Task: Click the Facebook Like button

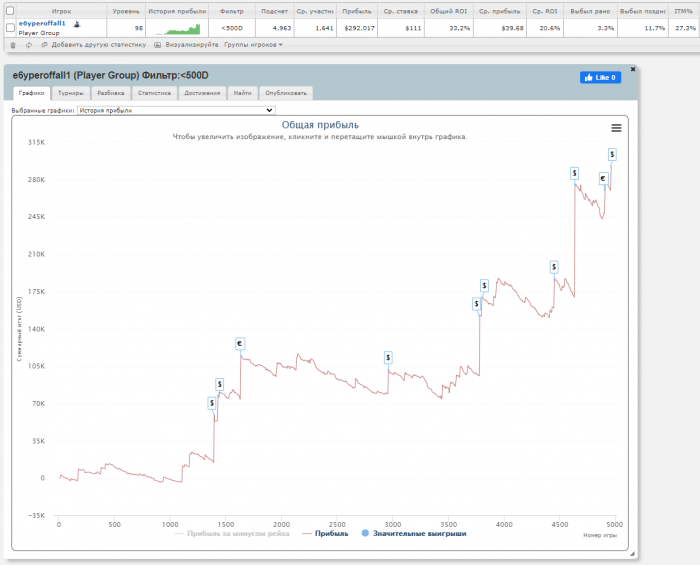Action: point(600,77)
